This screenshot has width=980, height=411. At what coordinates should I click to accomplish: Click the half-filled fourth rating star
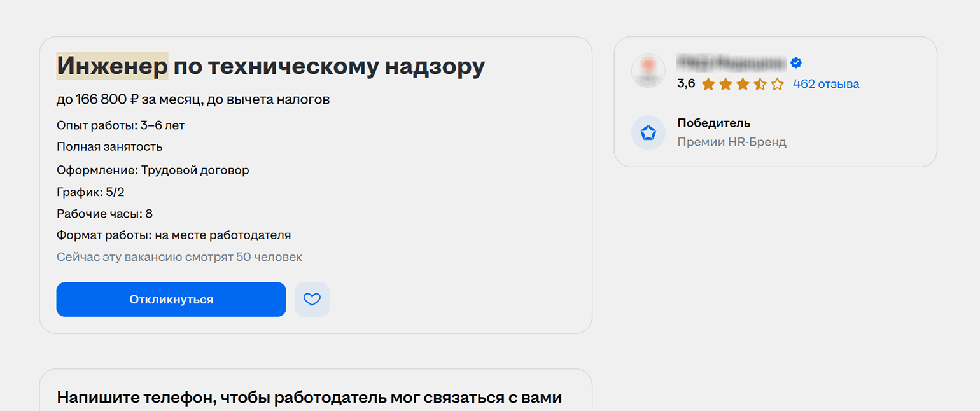click(x=760, y=84)
